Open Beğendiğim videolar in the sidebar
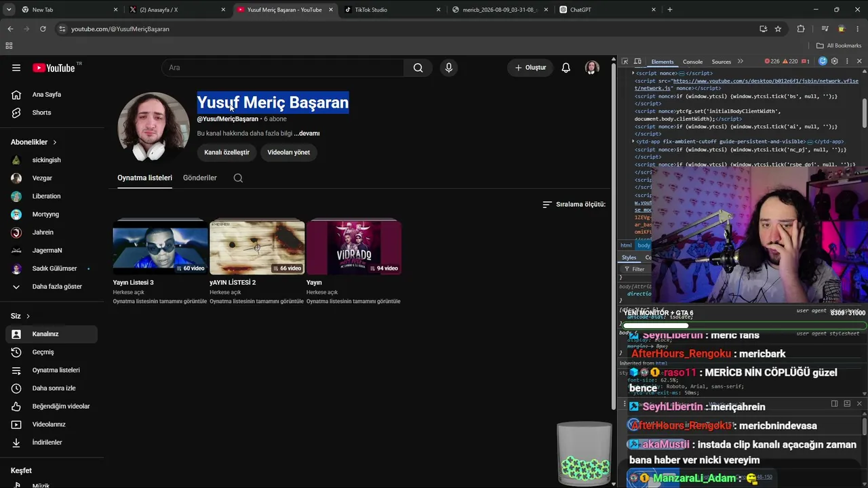 (52, 407)
